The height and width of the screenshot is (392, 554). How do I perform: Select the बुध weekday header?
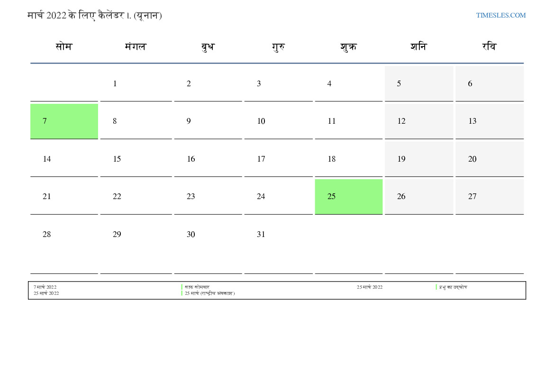tap(208, 46)
